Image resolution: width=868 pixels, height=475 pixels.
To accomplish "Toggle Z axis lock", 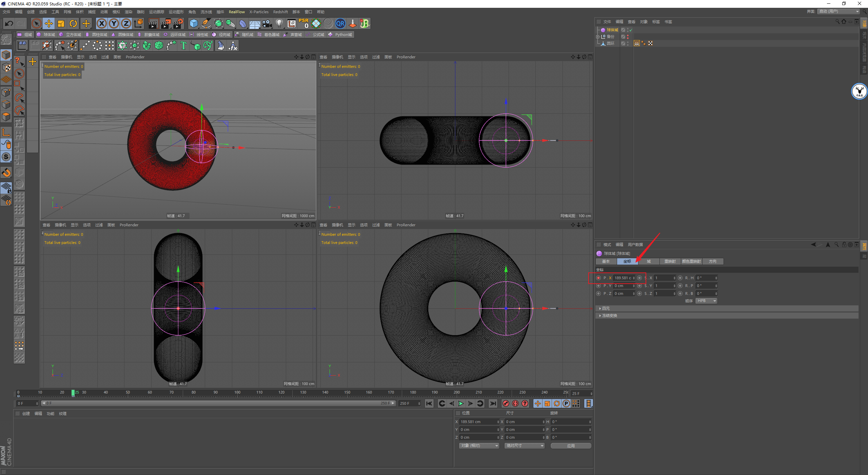I will (126, 23).
